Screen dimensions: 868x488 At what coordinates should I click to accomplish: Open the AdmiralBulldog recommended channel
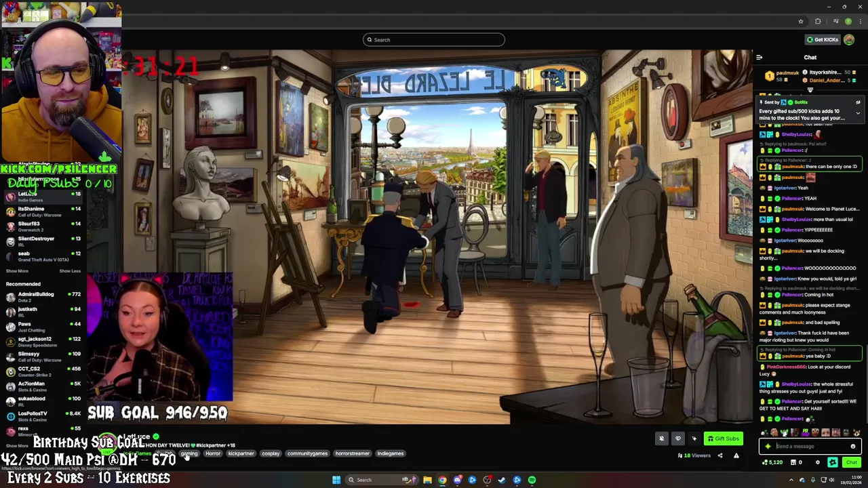pyautogui.click(x=43, y=297)
